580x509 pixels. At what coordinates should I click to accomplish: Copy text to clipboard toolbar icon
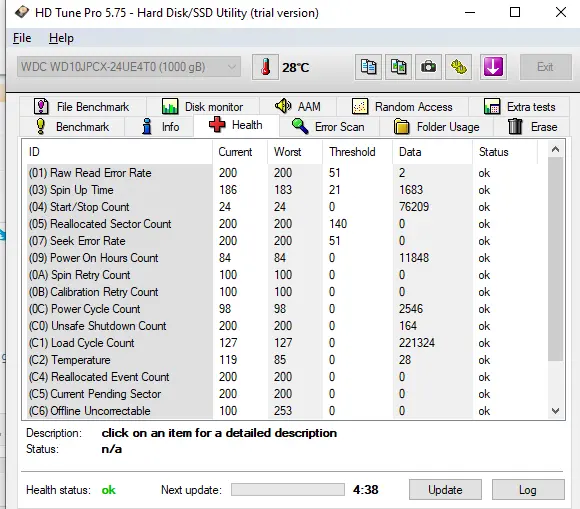[368, 67]
